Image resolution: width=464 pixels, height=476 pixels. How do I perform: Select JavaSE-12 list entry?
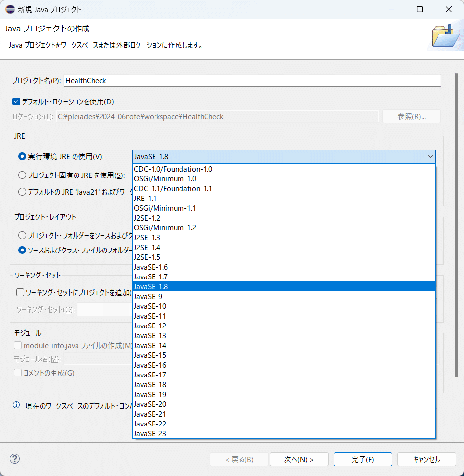click(x=284, y=326)
